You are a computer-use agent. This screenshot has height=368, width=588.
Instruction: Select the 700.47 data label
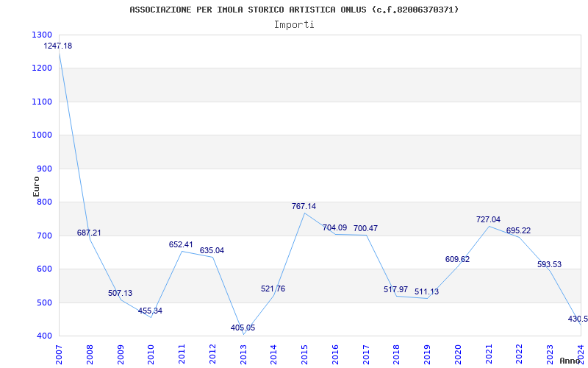[365, 228]
